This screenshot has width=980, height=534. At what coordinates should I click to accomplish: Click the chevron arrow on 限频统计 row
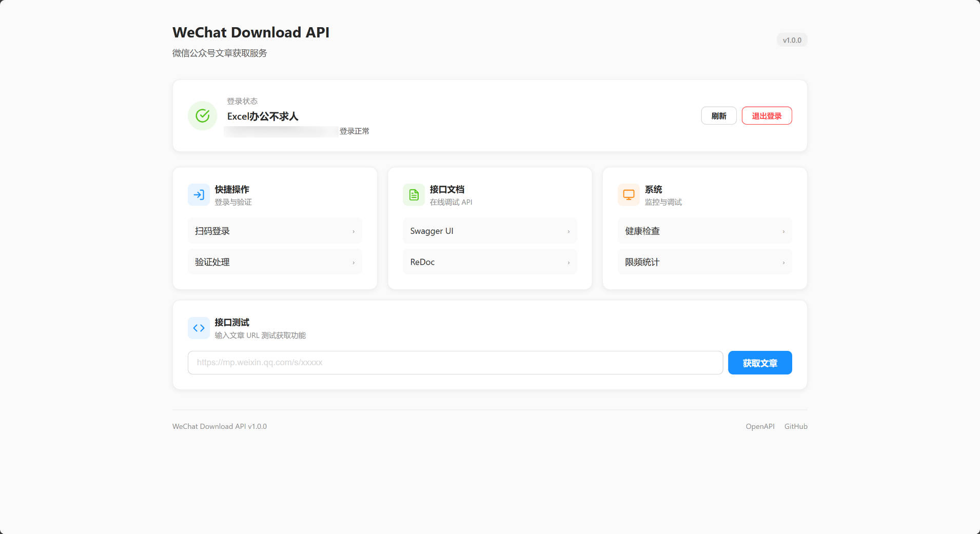click(x=783, y=263)
